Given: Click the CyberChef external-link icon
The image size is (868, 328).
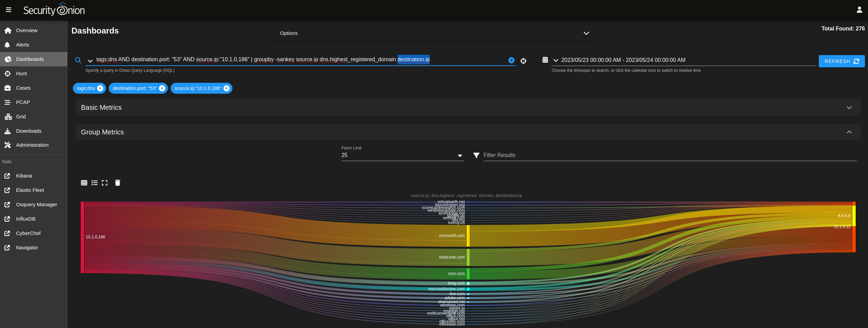Looking at the screenshot, I should click(x=7, y=233).
